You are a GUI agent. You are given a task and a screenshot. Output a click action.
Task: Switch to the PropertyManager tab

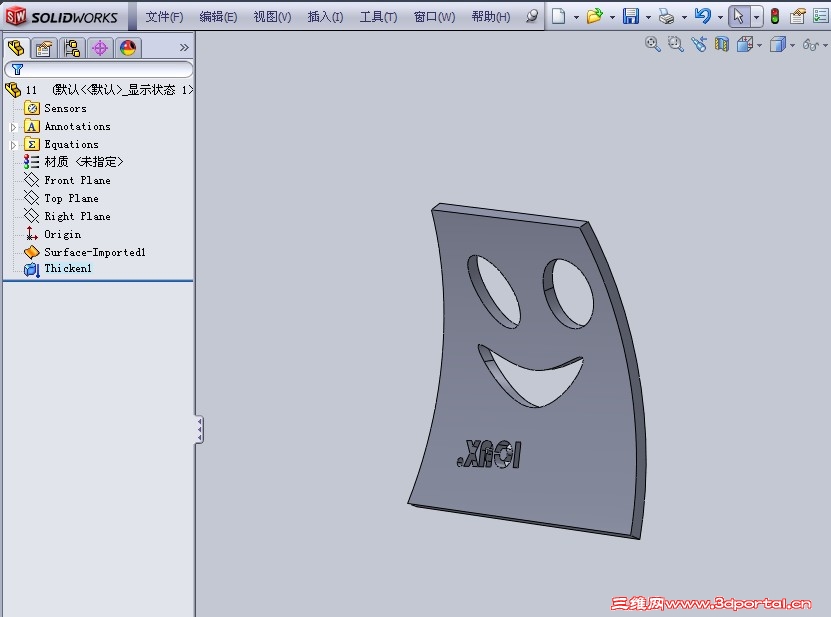tap(44, 48)
